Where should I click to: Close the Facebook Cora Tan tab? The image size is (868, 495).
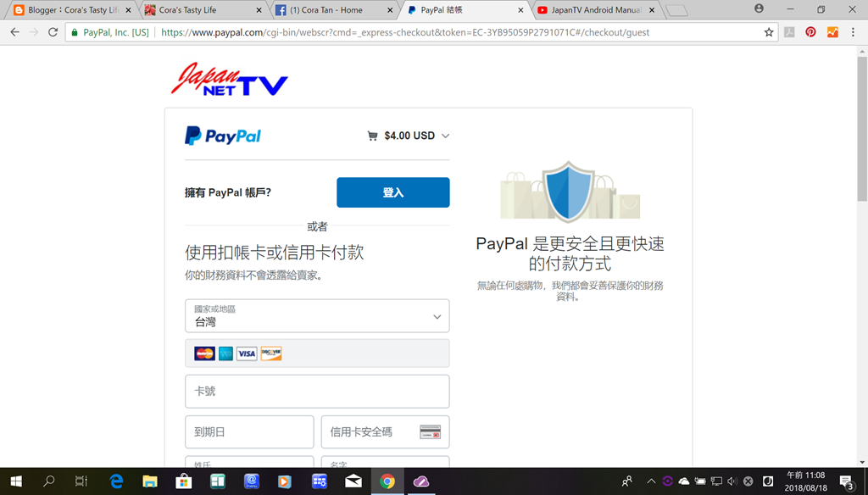(x=390, y=10)
